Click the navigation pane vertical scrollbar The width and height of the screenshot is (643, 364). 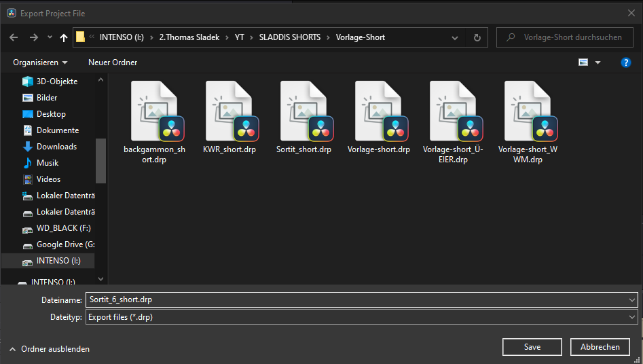100,160
